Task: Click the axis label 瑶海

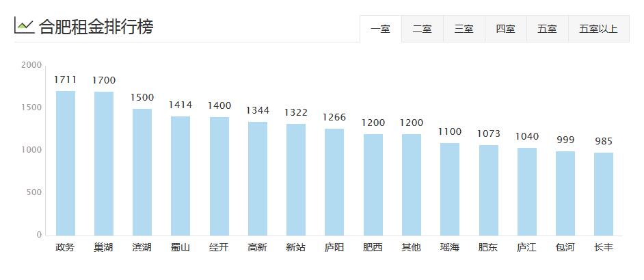Action: (x=450, y=248)
